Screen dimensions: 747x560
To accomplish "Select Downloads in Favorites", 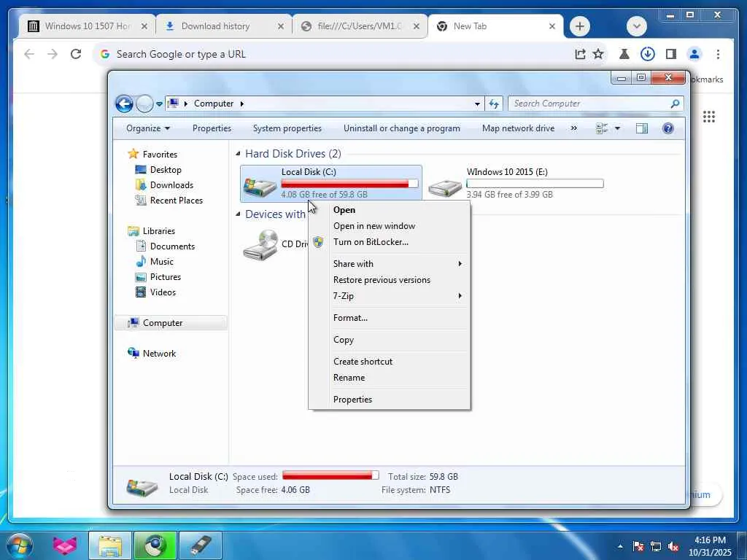I will pyautogui.click(x=164, y=184).
